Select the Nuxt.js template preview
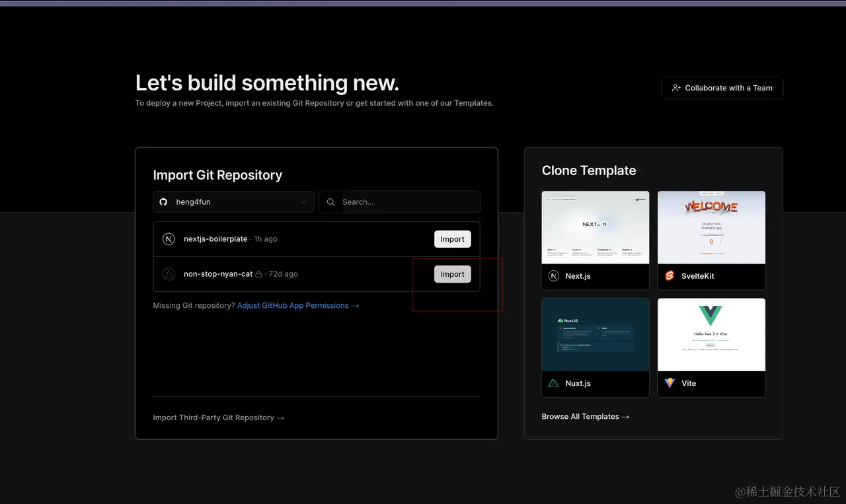 (x=596, y=335)
